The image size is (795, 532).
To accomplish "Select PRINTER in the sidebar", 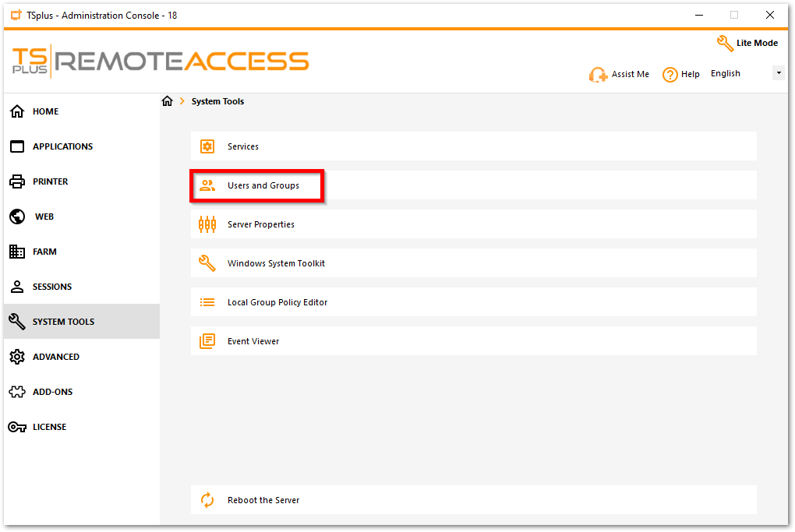I will click(50, 181).
